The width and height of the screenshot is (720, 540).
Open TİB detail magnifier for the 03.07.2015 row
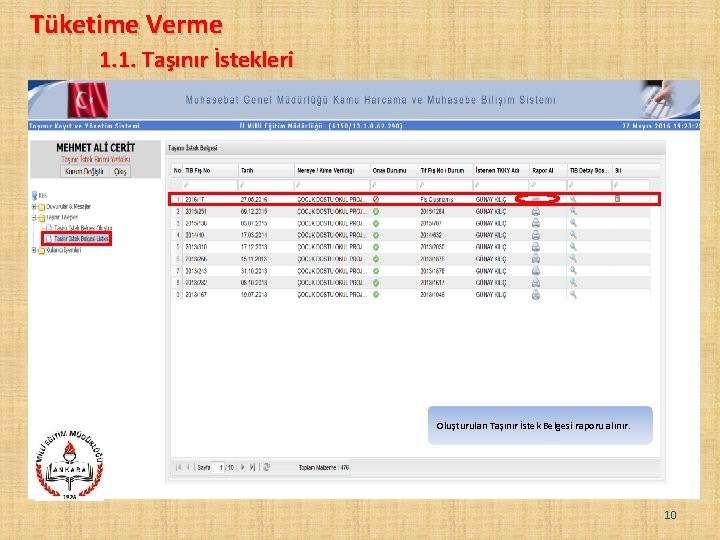(573, 223)
